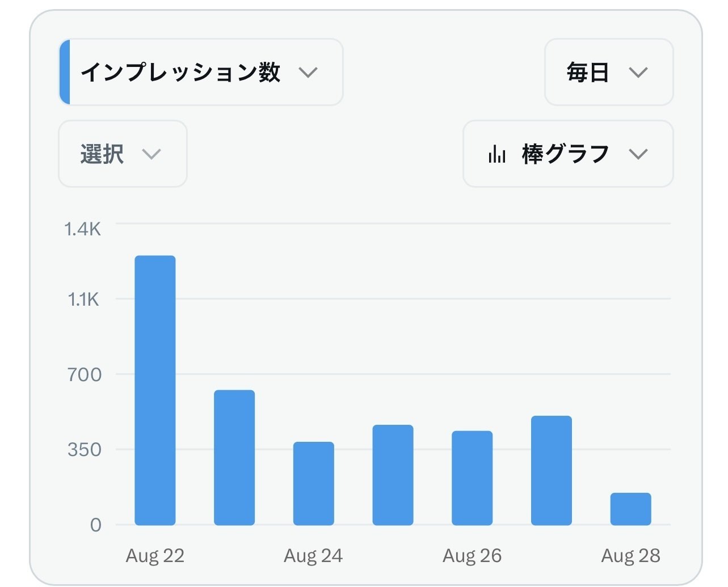Click the Aug 28 date label

tap(630, 555)
